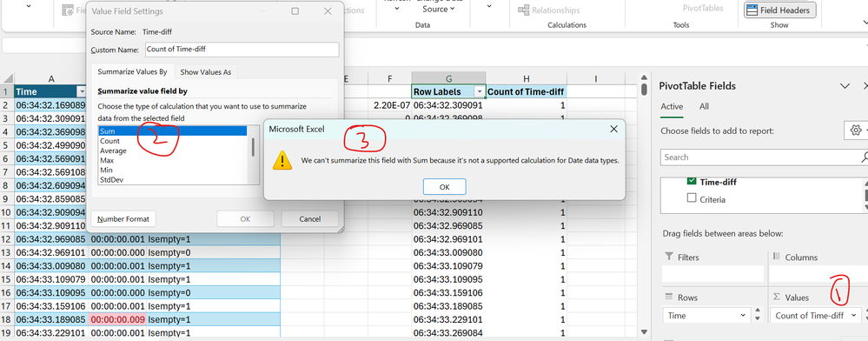The image size is (868, 341).
Task: Click the PivotTable Fields search box
Action: [763, 157]
